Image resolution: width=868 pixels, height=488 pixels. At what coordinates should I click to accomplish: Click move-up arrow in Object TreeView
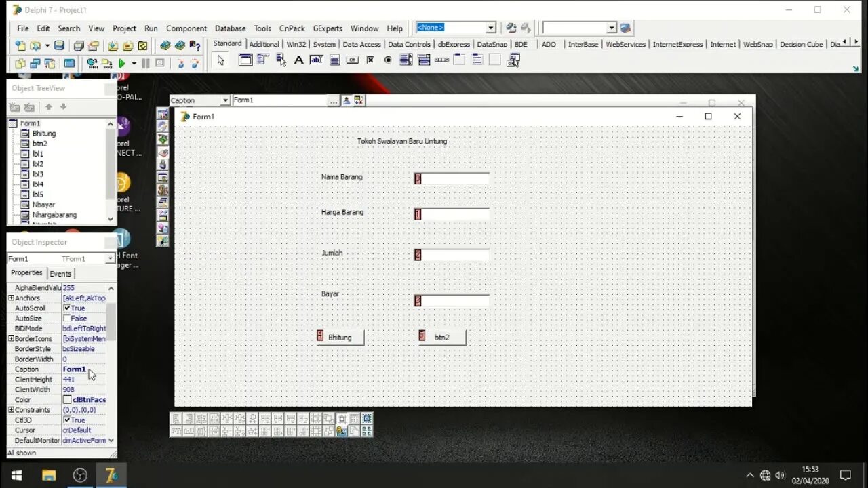point(49,107)
